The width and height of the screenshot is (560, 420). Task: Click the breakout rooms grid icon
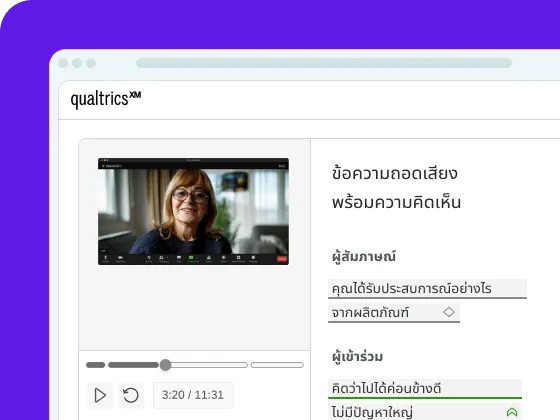tap(239, 258)
